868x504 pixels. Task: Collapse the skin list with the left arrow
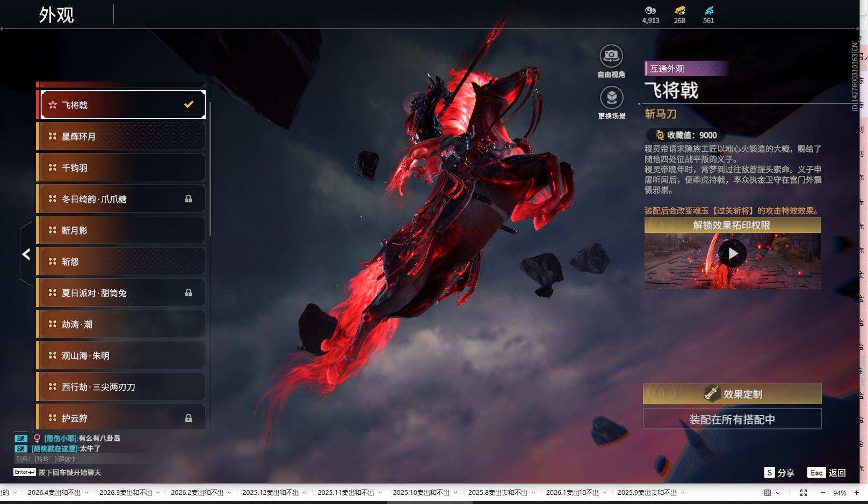(x=26, y=254)
